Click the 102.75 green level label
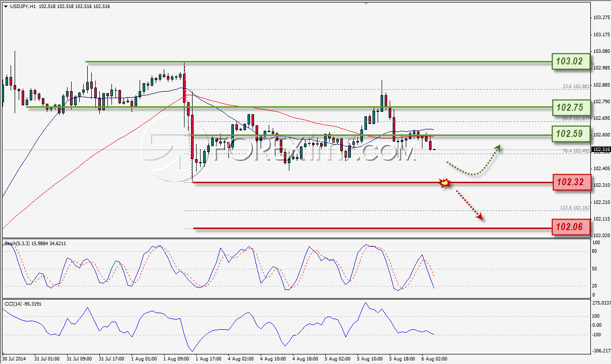The width and height of the screenshot is (611, 364). [570, 108]
